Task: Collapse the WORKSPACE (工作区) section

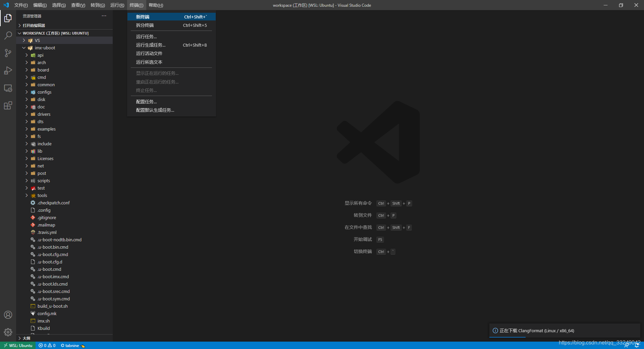Action: coord(64,33)
